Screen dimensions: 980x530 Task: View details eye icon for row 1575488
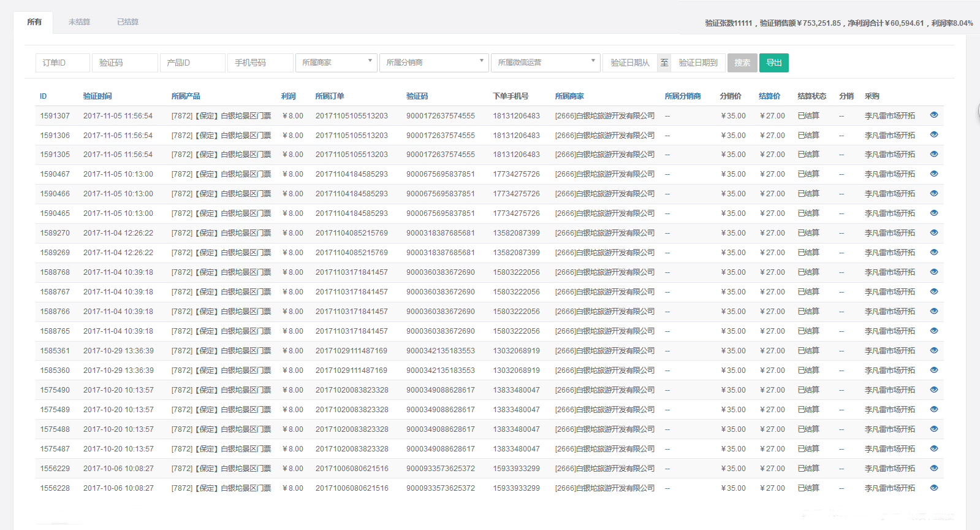tap(934, 429)
